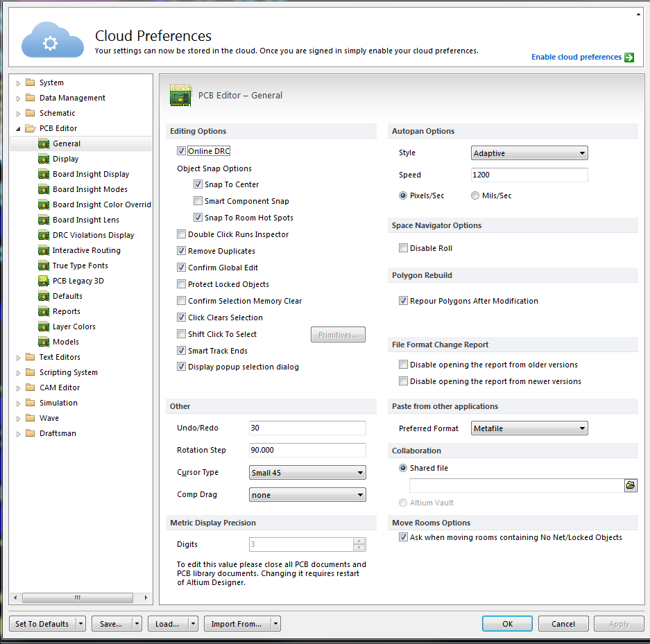Open the Set To Defaults dropdown arrow
This screenshot has height=644, width=650.
tap(81, 624)
